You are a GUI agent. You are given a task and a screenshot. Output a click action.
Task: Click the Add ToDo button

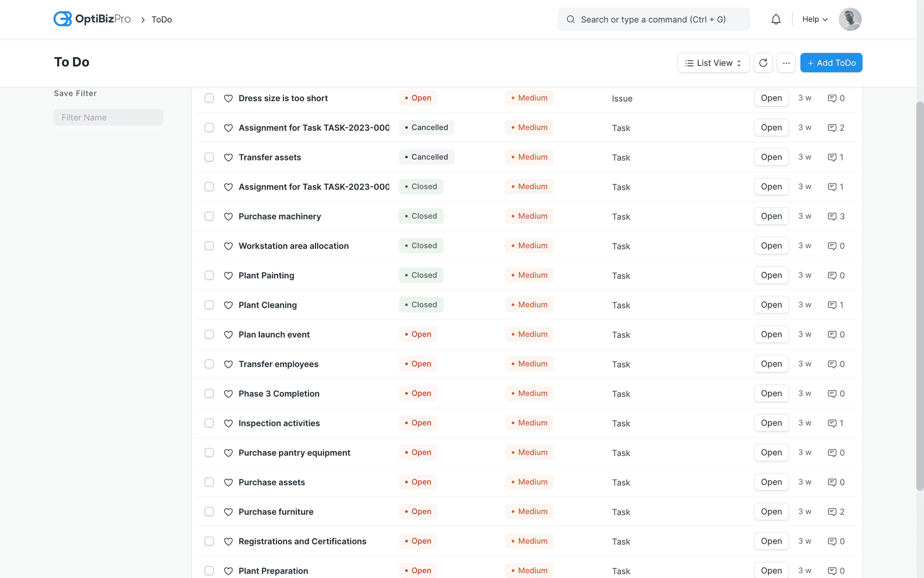coord(831,63)
